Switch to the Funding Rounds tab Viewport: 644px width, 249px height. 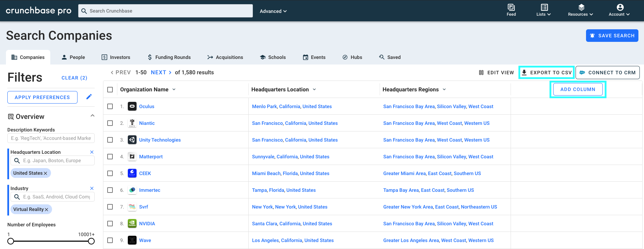[169, 57]
